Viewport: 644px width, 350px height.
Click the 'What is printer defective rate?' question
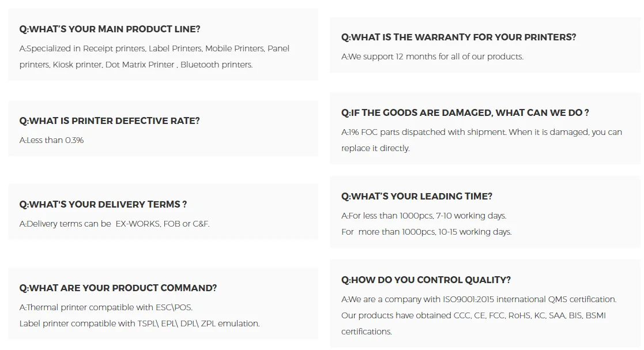click(109, 121)
